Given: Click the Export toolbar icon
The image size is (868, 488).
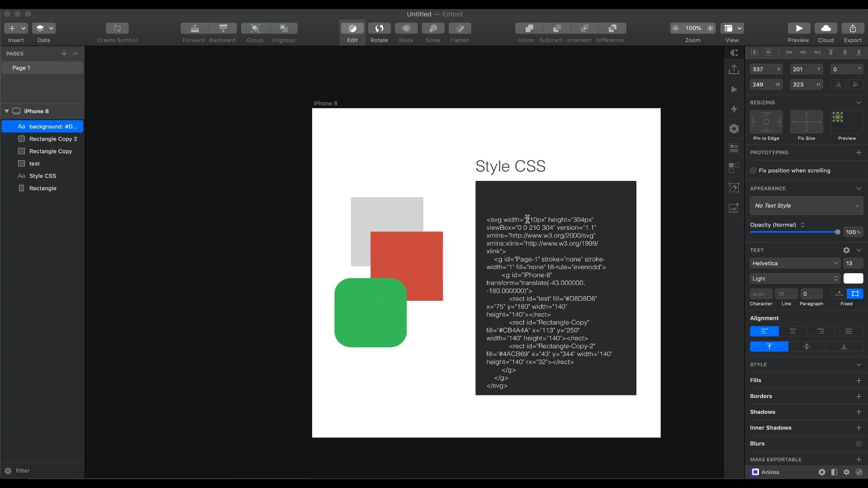Looking at the screenshot, I should point(853,28).
